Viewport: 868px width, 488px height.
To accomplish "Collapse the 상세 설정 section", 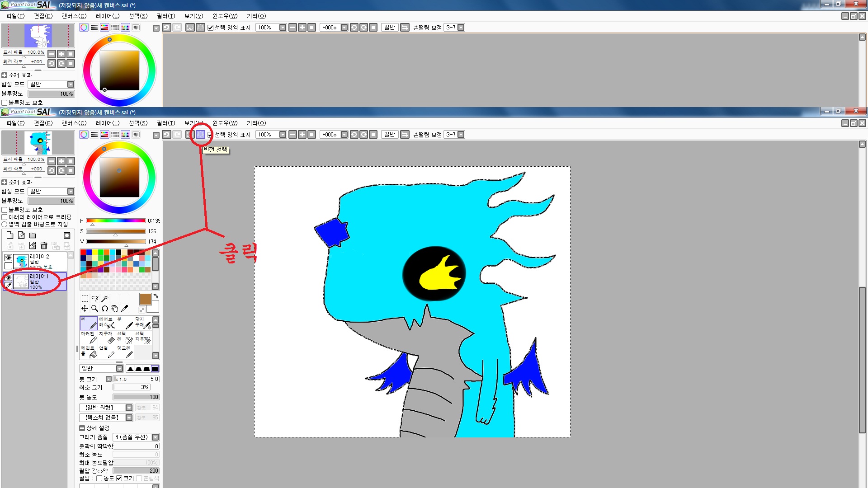I will (x=82, y=428).
